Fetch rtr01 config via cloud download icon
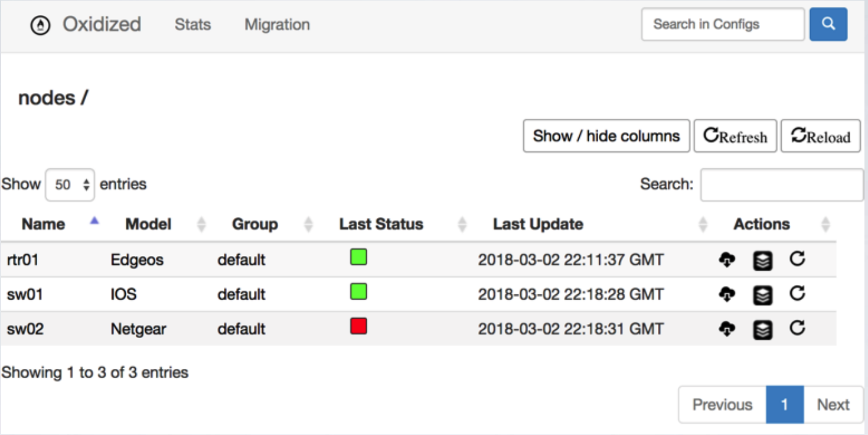This screenshot has height=435, width=868. [727, 259]
